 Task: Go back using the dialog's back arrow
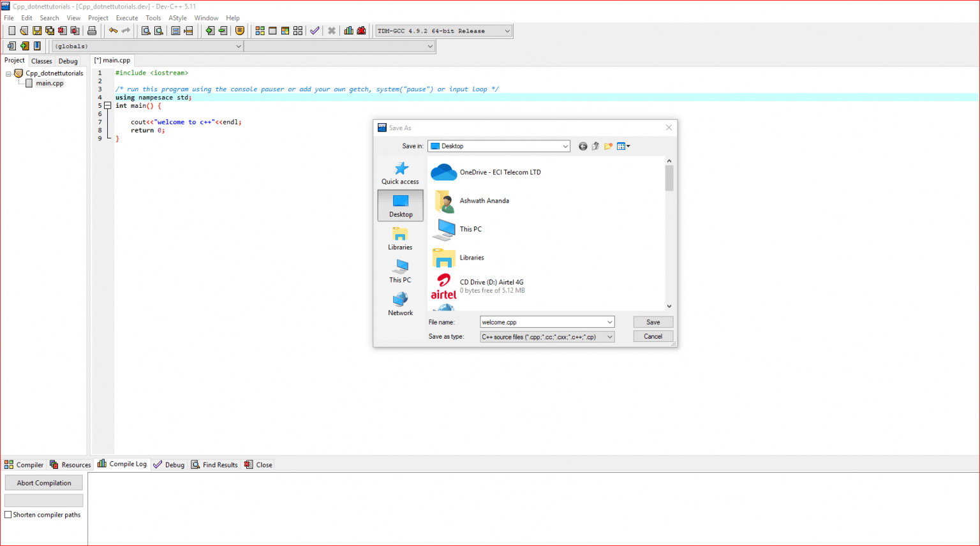pyautogui.click(x=583, y=146)
